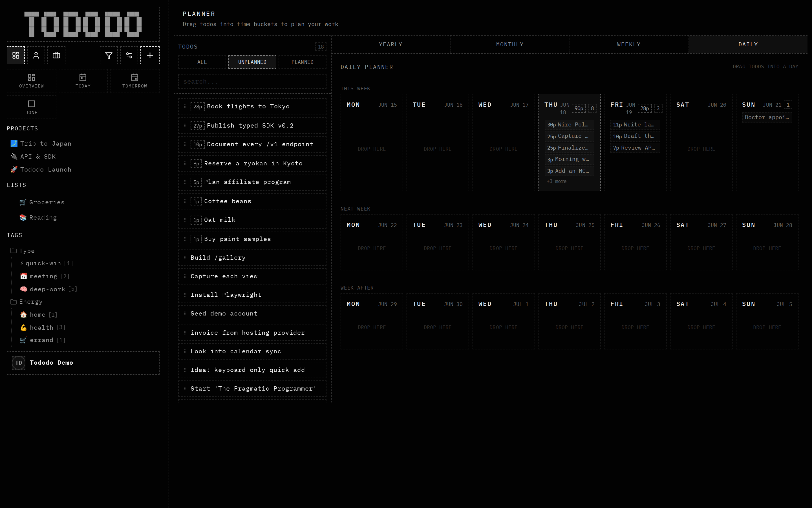This screenshot has height=508, width=812.
Task: Open the filter funnel icon
Action: (x=109, y=55)
